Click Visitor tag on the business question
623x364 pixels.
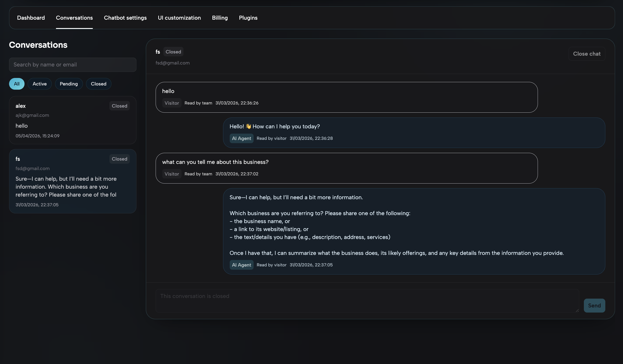(x=172, y=174)
